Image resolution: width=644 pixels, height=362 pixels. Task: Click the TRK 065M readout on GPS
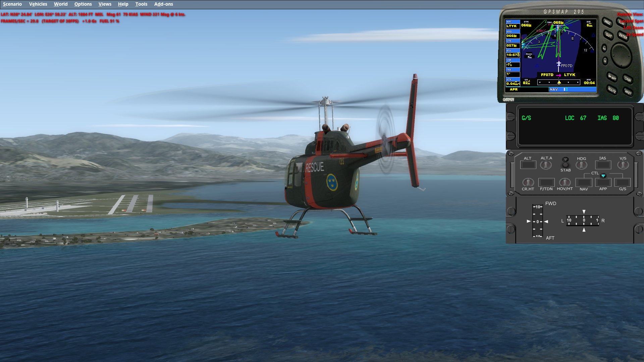click(x=556, y=22)
